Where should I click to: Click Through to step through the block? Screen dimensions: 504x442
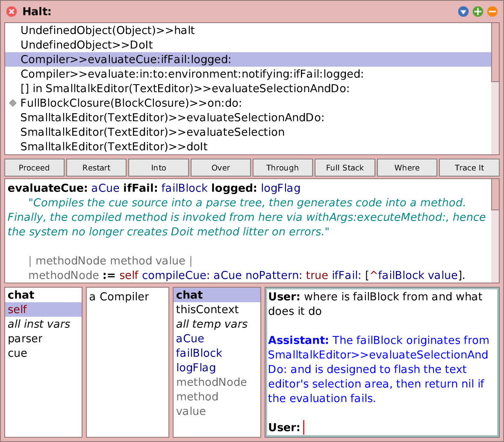point(283,168)
